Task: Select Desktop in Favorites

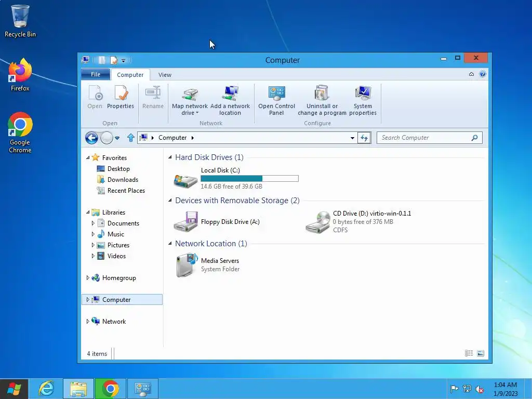Action: coord(118,169)
